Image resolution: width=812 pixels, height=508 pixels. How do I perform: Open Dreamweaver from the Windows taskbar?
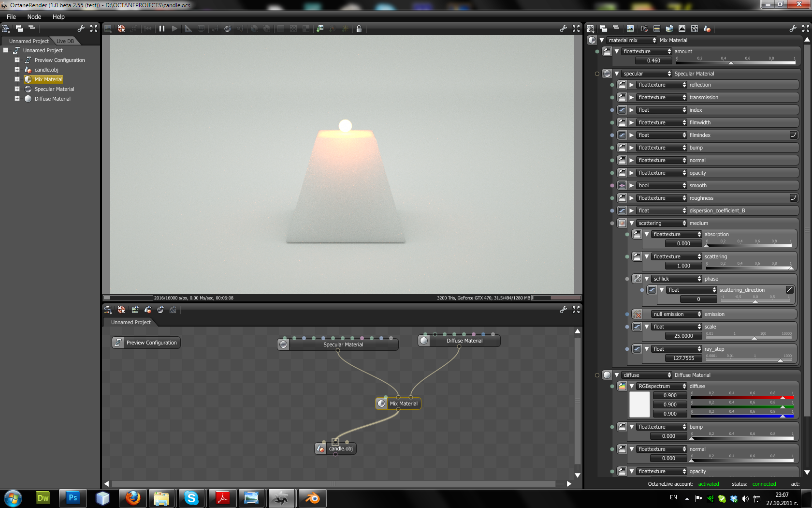click(43, 498)
